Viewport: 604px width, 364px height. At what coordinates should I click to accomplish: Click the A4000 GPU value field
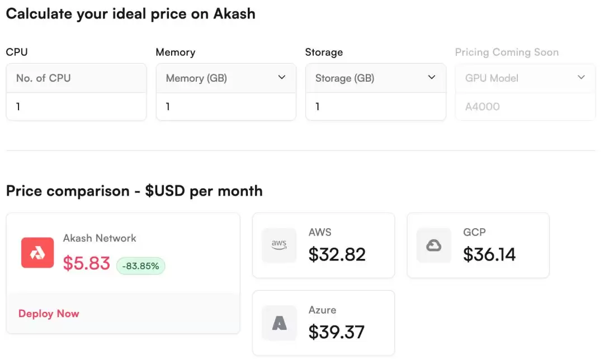[525, 106]
